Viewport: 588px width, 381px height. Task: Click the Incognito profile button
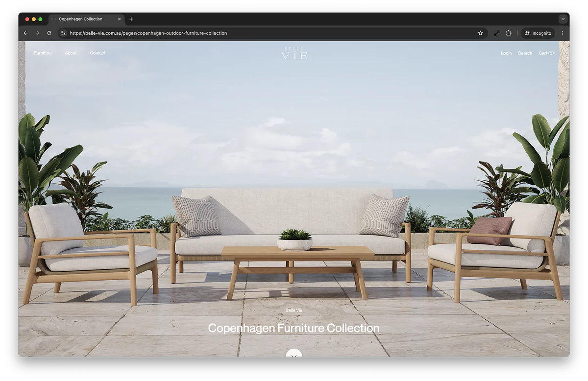(x=538, y=33)
